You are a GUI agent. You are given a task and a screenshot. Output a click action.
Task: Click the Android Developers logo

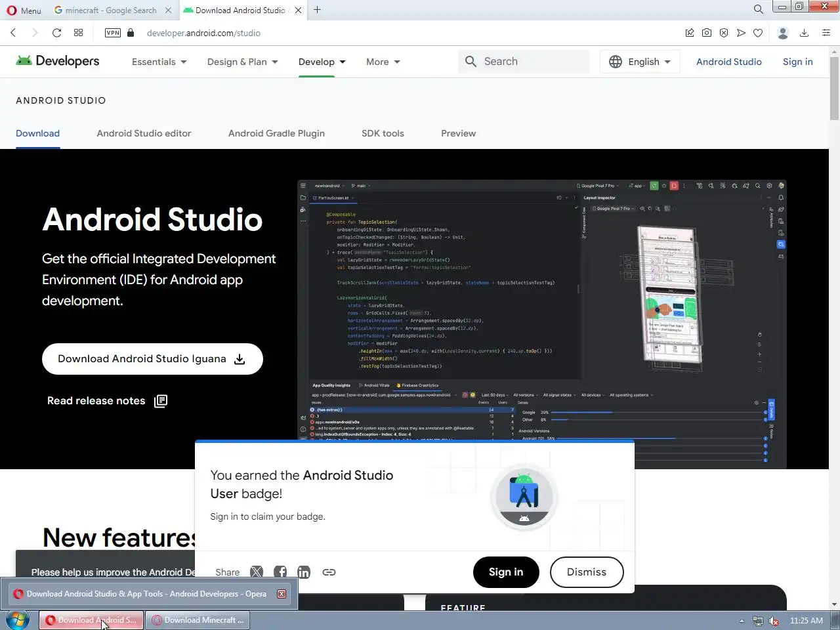[58, 61]
